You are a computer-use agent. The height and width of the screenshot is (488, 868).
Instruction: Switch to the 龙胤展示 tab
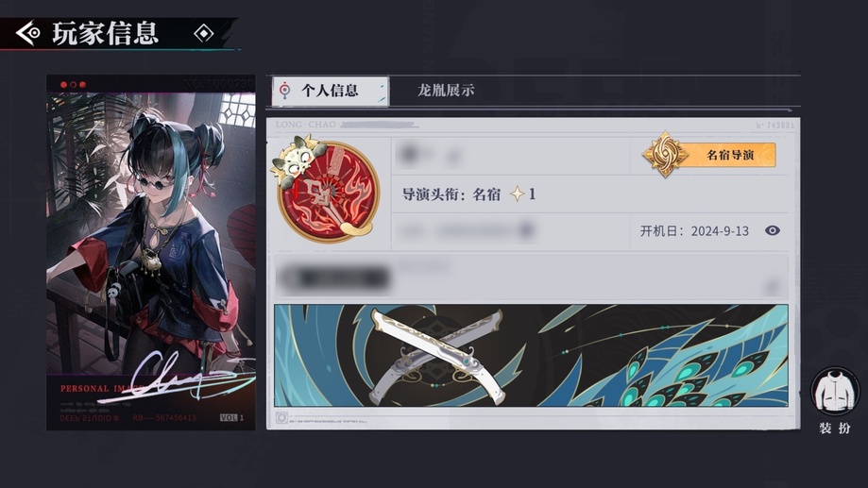pos(446,91)
